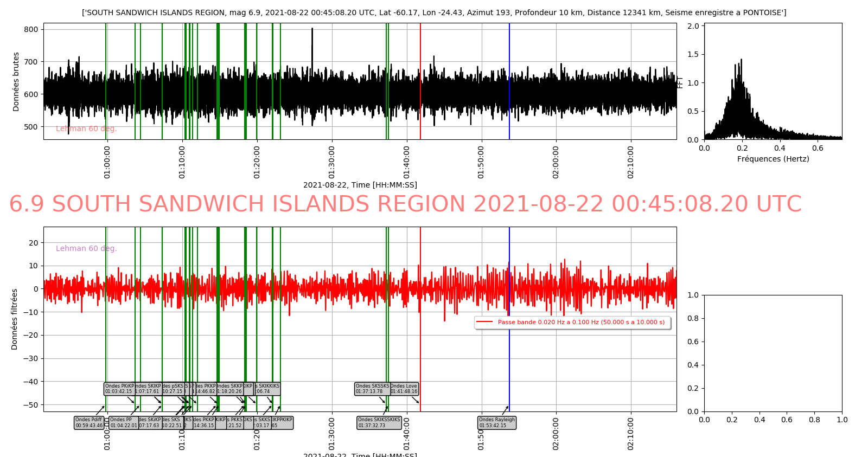
Task: Click the Données brutes y-axis label
Action: (x=16, y=82)
